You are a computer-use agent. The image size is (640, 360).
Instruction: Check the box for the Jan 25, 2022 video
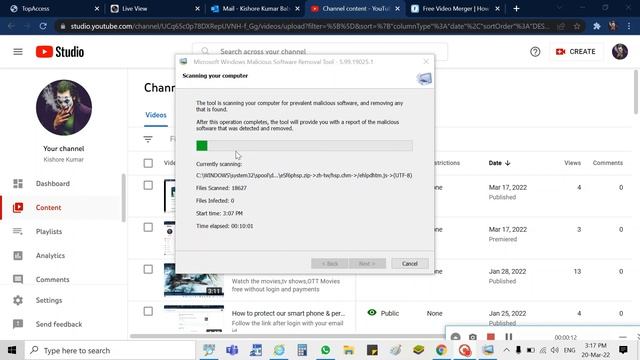click(148, 311)
